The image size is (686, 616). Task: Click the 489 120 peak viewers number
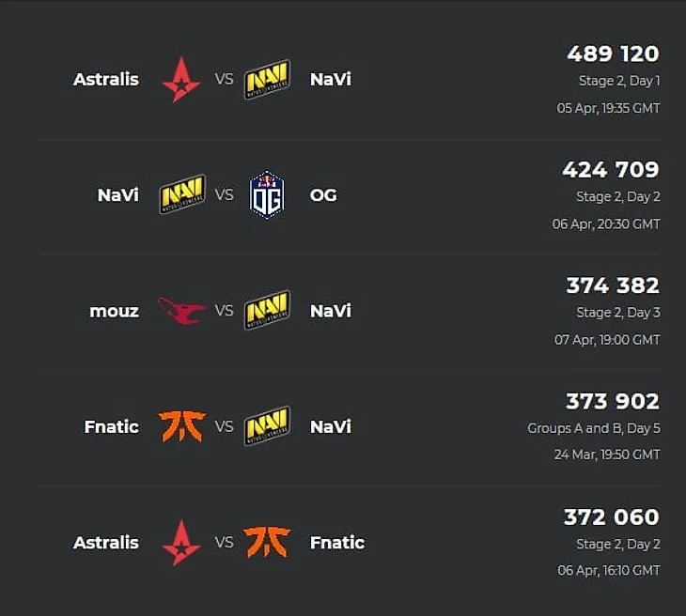point(613,54)
